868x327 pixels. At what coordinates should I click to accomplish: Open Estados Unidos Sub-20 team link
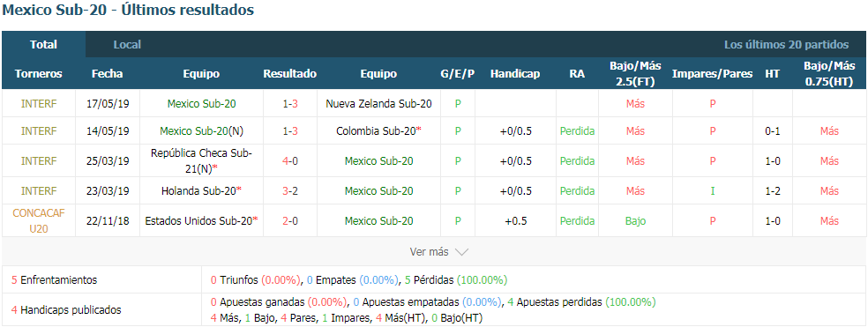point(198,220)
